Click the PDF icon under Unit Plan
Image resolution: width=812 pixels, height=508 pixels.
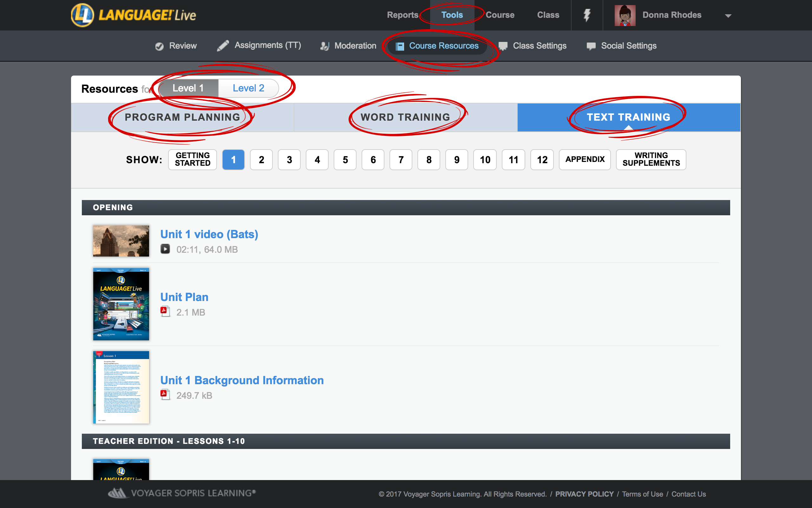click(x=165, y=311)
